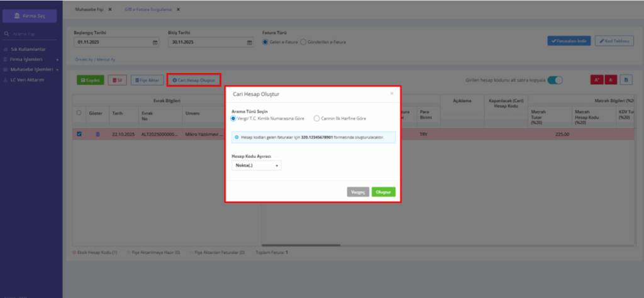Viewport: 644px width, 298px height.
Task: Click the Vazgeç button
Action: coord(358,192)
